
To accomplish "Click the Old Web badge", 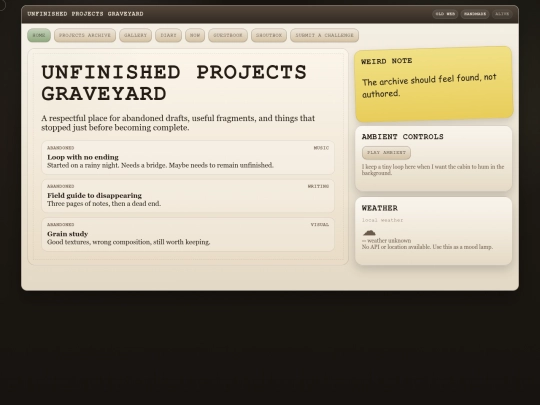I will coord(445,14).
